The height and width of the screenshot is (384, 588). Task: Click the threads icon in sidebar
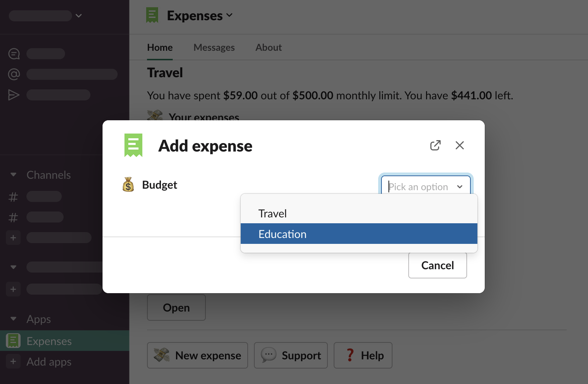[x=14, y=54]
